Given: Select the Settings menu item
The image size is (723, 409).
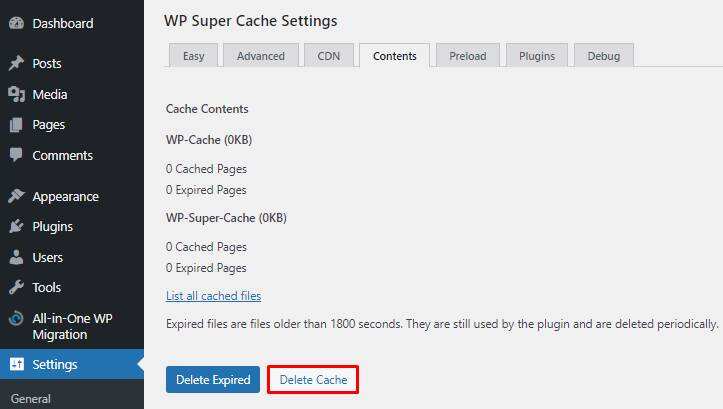Looking at the screenshot, I should (x=55, y=364).
